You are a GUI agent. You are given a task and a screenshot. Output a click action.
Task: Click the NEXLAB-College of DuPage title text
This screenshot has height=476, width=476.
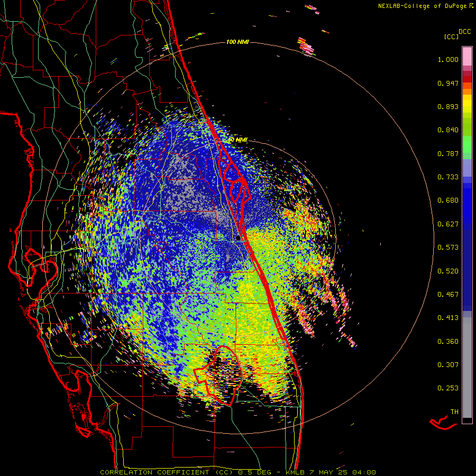point(425,6)
